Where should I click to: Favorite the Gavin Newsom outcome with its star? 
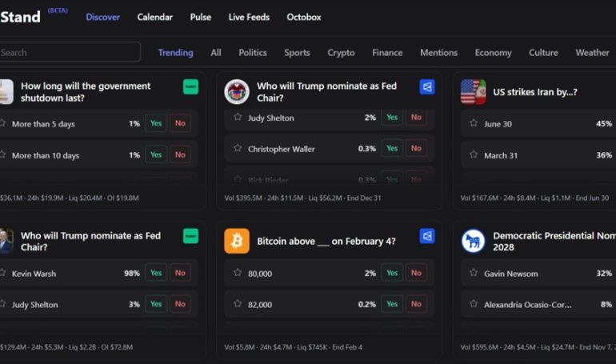click(474, 273)
